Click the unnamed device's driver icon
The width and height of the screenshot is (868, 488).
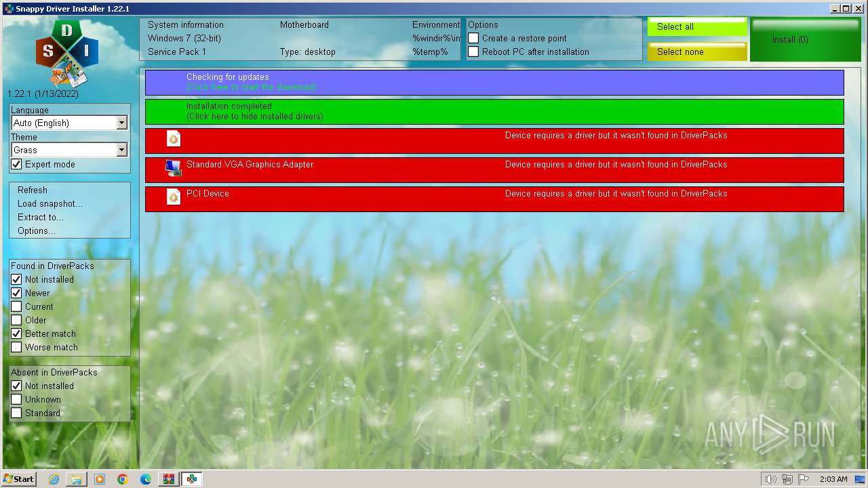click(x=174, y=139)
